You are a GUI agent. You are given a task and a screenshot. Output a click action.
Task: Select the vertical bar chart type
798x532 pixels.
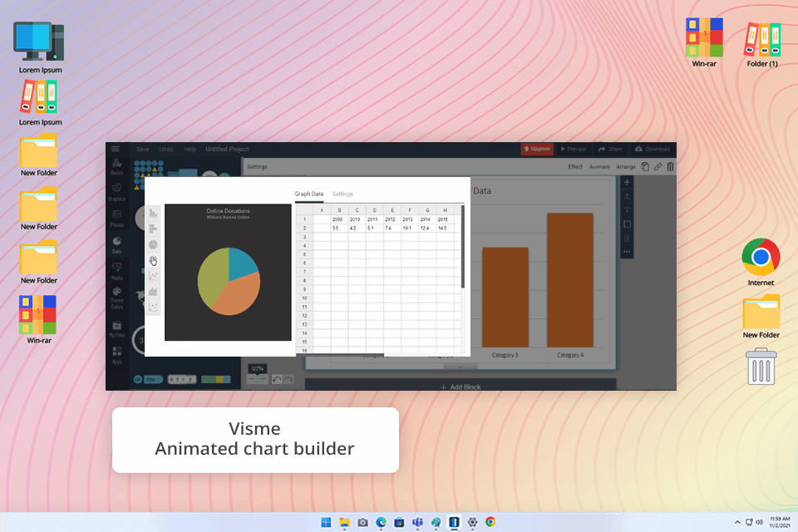click(x=153, y=214)
